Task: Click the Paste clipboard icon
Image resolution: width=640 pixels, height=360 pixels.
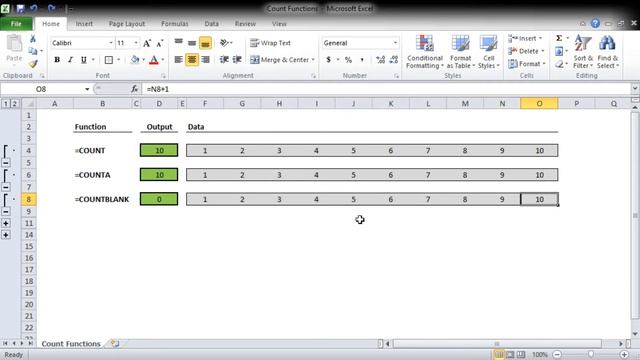Action: pos(14,44)
